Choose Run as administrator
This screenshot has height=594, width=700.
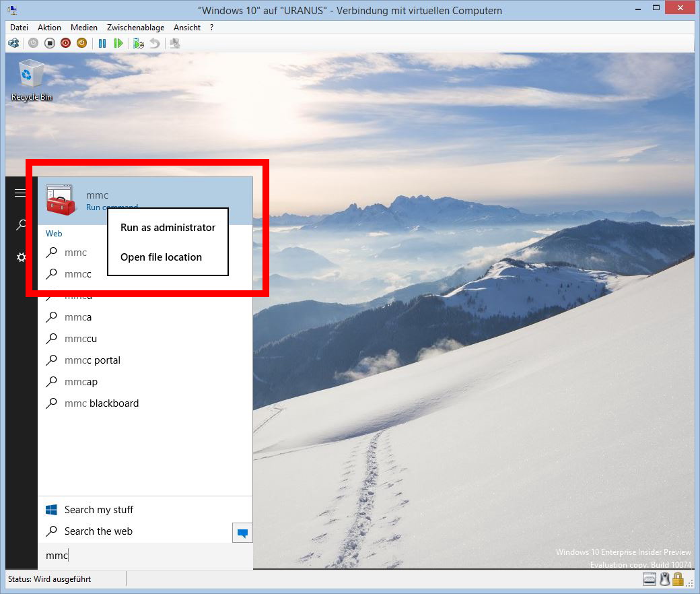168,228
